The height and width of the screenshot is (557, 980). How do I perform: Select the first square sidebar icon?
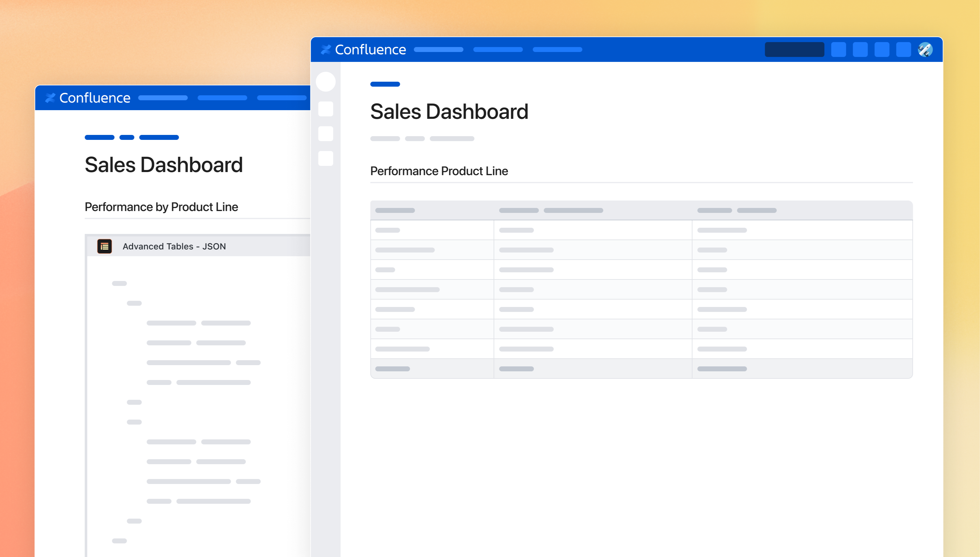[326, 109]
